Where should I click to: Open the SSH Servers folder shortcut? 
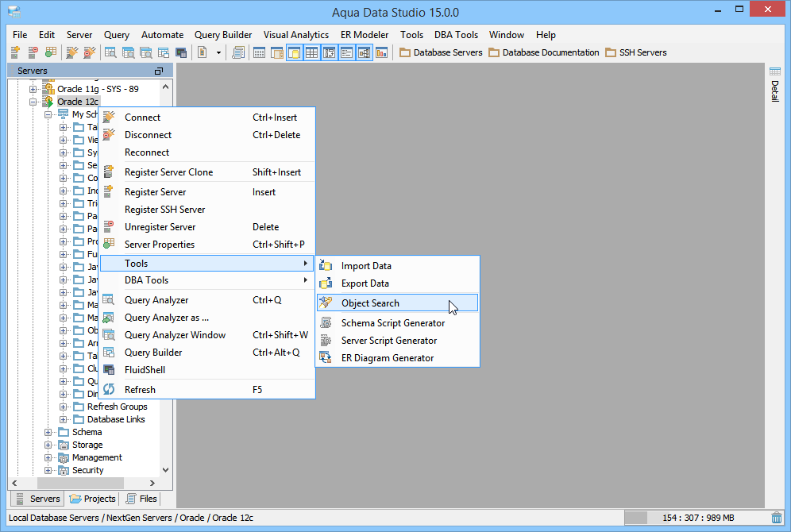coord(636,52)
